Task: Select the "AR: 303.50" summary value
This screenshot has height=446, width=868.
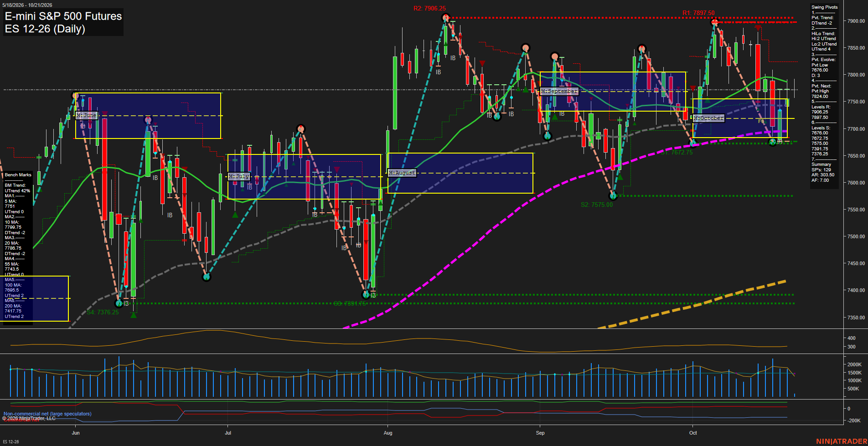Action: 823,175
